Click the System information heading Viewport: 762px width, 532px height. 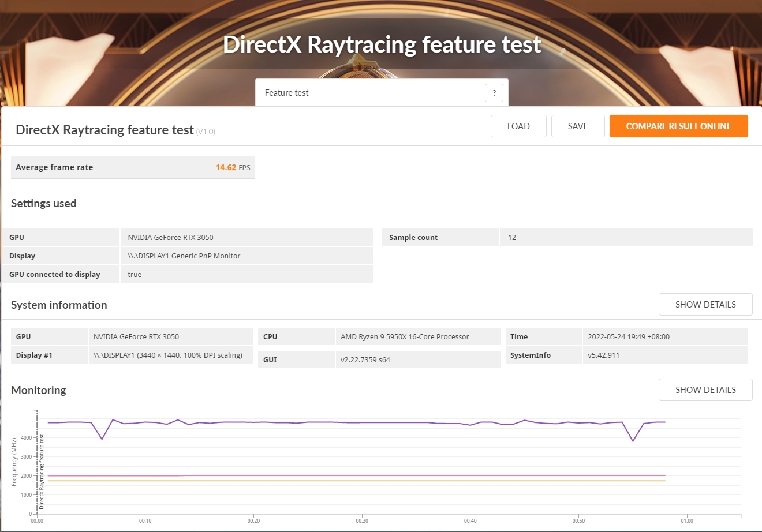point(59,305)
